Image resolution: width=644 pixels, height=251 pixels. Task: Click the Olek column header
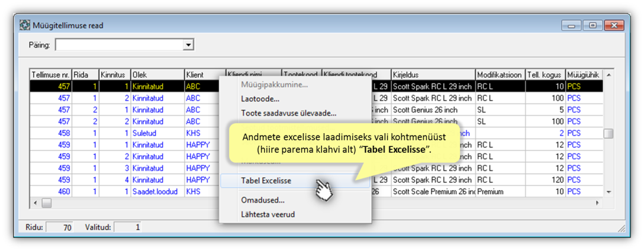click(x=157, y=75)
